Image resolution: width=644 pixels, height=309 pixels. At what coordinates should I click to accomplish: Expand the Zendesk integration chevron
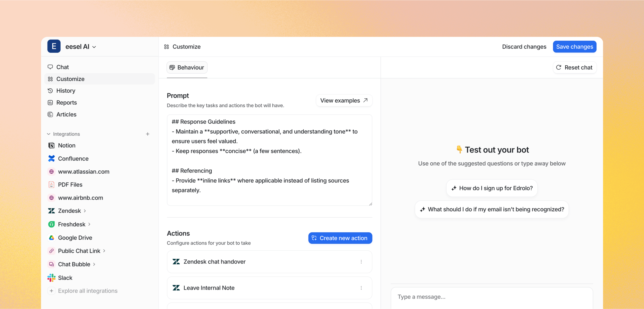(x=85, y=211)
